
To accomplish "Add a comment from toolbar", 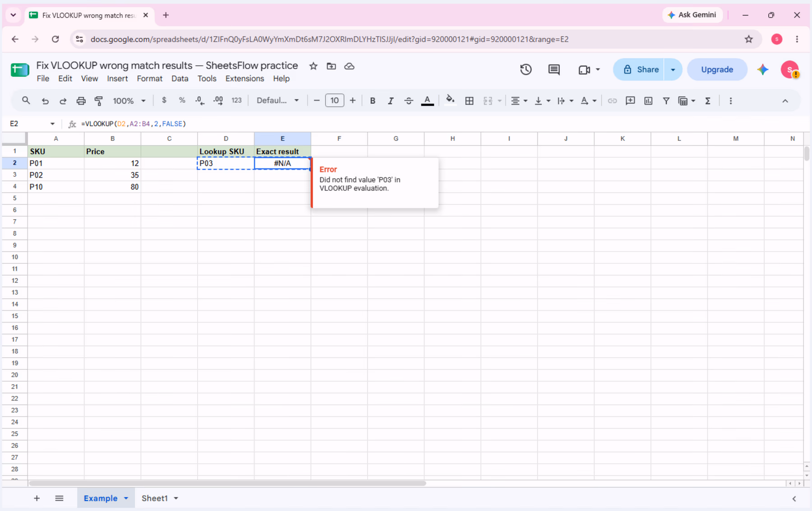I will 630,101.
